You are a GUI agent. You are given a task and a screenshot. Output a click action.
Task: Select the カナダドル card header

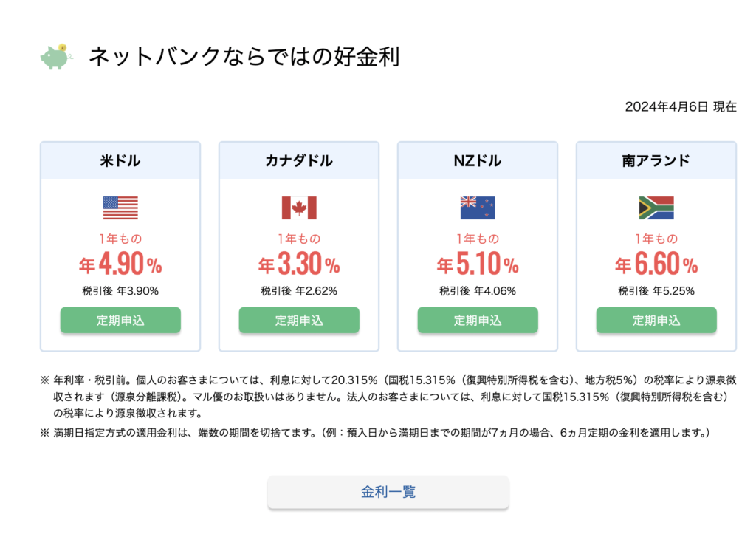[x=299, y=161]
